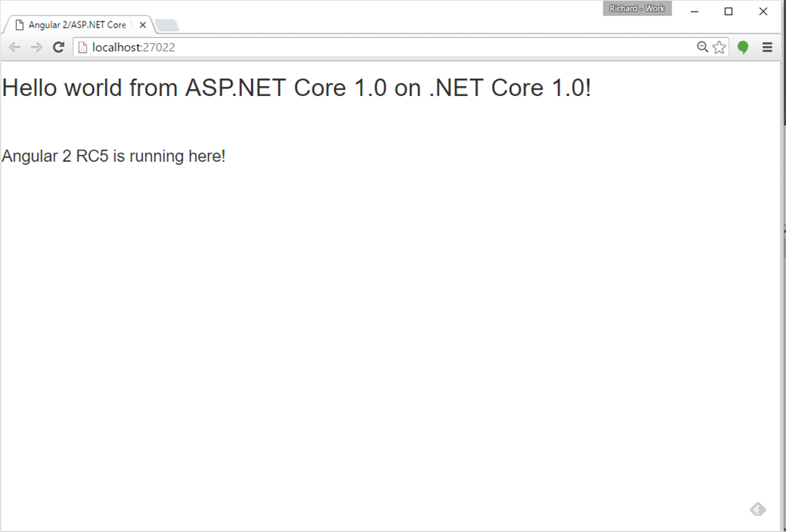Click the 'Hello world from ASP.NET Core 1.0' heading
Image resolution: width=786 pixels, height=532 pixels.
coord(297,88)
